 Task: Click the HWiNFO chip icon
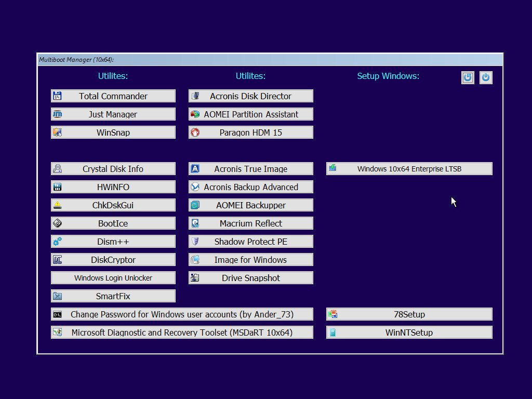tap(57, 187)
